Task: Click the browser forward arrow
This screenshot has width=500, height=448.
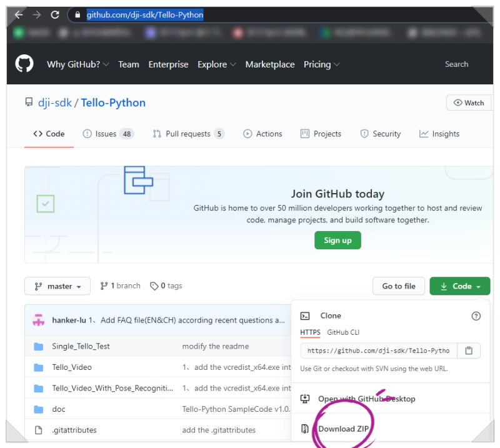Action: (37, 14)
